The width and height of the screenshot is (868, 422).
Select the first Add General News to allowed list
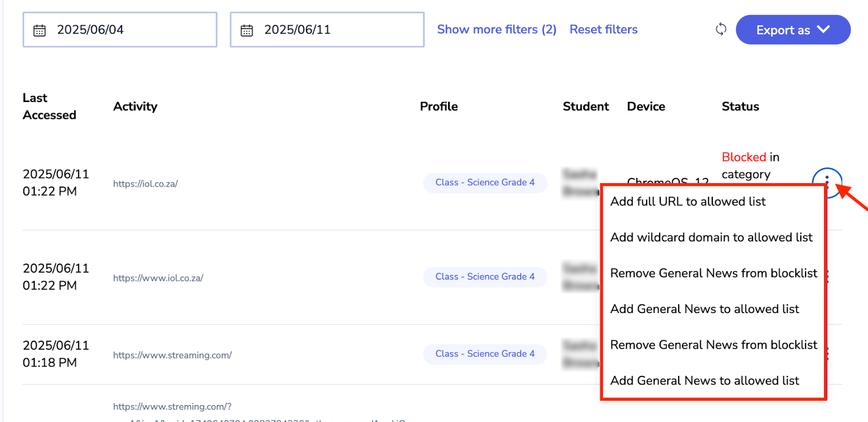tap(704, 309)
